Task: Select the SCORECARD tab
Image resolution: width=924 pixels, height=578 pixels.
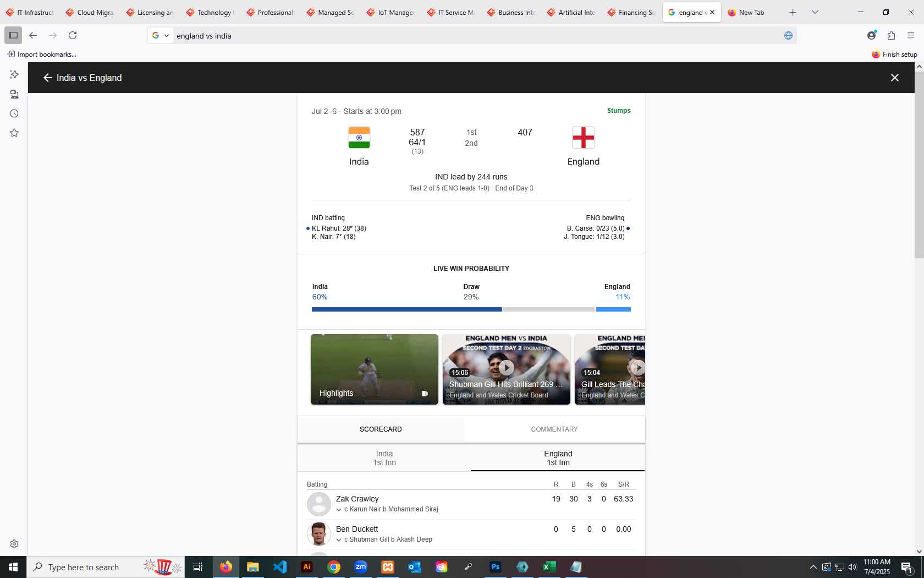Action: 381,429
